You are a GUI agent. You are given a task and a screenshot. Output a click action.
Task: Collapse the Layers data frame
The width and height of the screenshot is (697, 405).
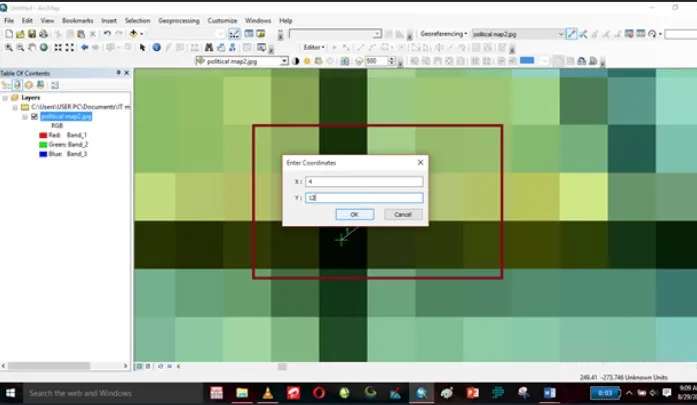5,98
